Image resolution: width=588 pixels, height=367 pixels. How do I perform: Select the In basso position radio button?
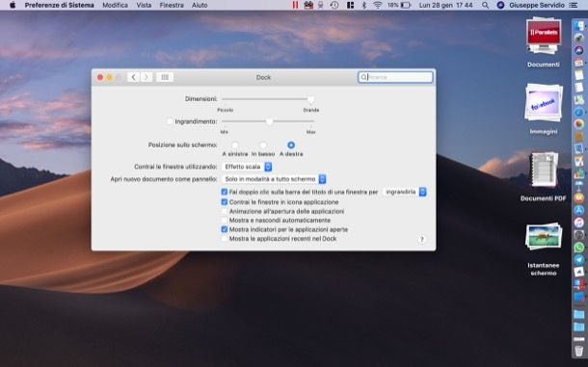pos(263,144)
